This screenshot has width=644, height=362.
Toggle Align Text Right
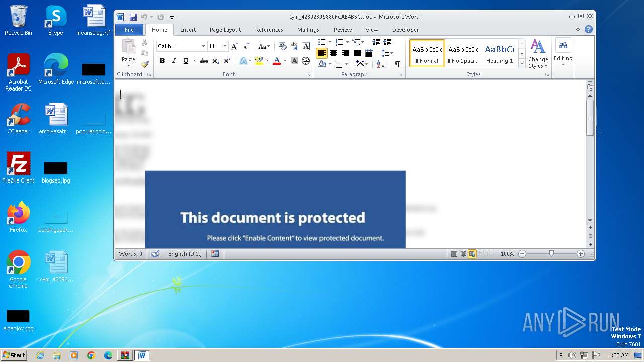[x=345, y=53]
